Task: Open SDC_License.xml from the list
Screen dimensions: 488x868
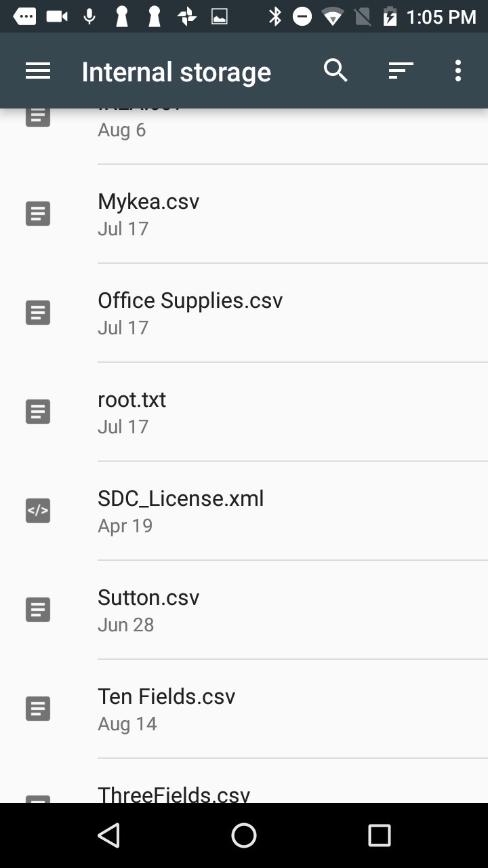Action: click(x=244, y=511)
